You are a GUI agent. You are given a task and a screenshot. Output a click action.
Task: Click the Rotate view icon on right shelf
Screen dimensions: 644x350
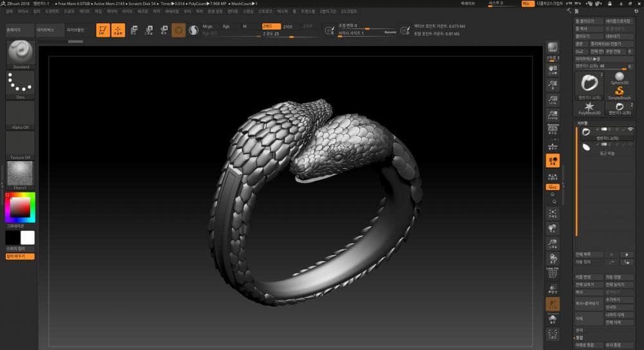pos(553,258)
